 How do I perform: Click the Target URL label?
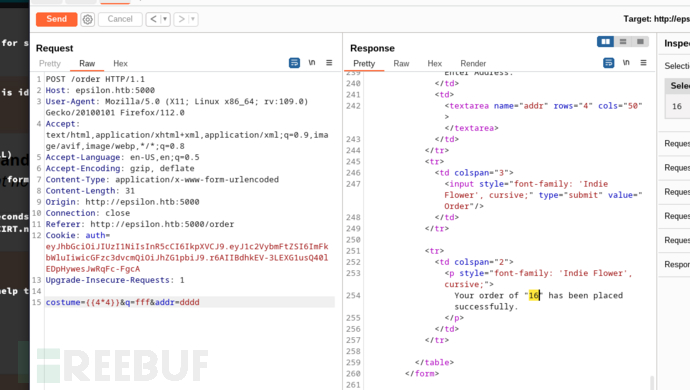(x=656, y=19)
